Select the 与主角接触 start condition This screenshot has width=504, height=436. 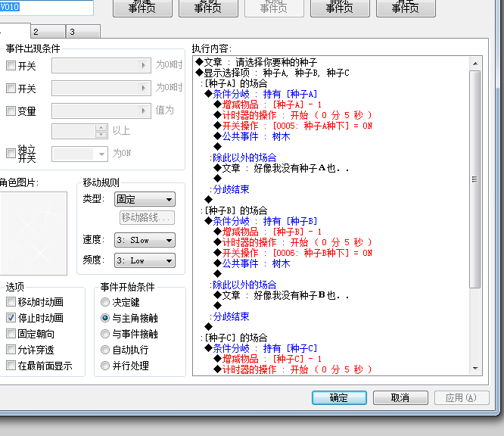coord(105,318)
